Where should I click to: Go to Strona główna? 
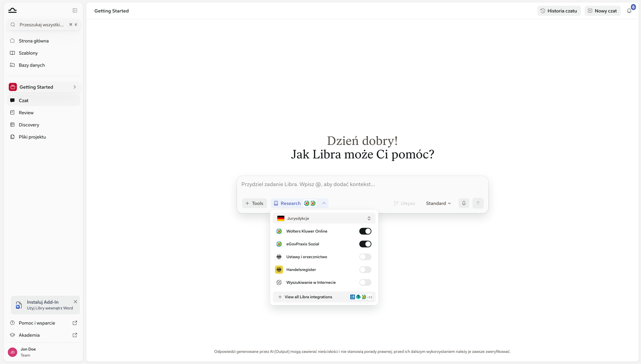[x=44, y=41]
